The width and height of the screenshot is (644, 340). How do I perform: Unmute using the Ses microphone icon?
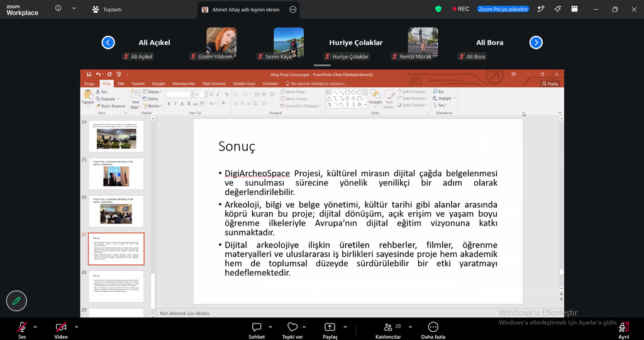pos(22,327)
